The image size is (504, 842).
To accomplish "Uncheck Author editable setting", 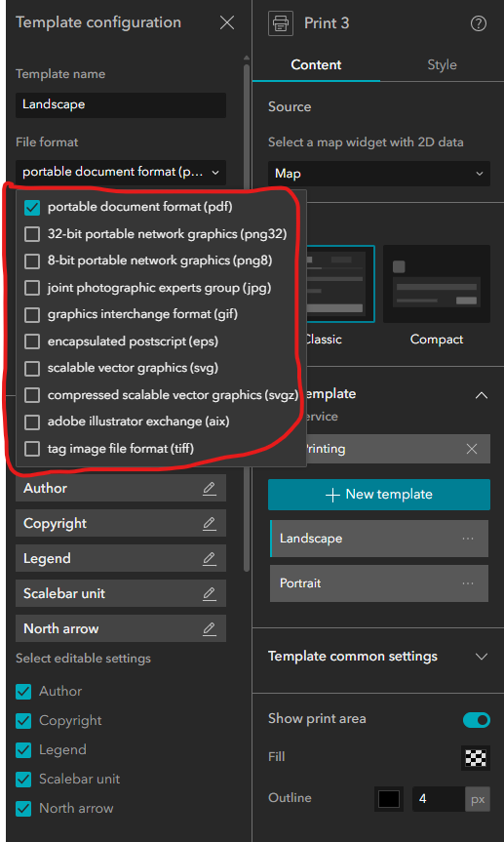I will [x=23, y=692].
